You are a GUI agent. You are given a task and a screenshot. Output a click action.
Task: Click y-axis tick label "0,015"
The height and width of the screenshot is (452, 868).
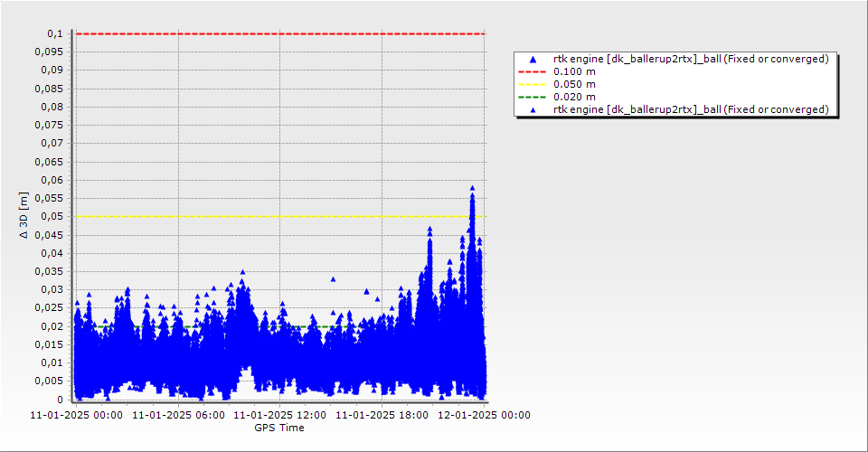[x=49, y=344]
